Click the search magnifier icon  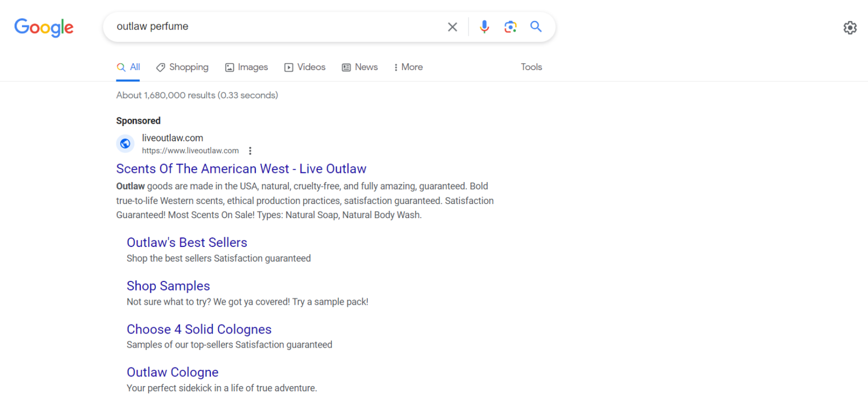[x=536, y=27]
